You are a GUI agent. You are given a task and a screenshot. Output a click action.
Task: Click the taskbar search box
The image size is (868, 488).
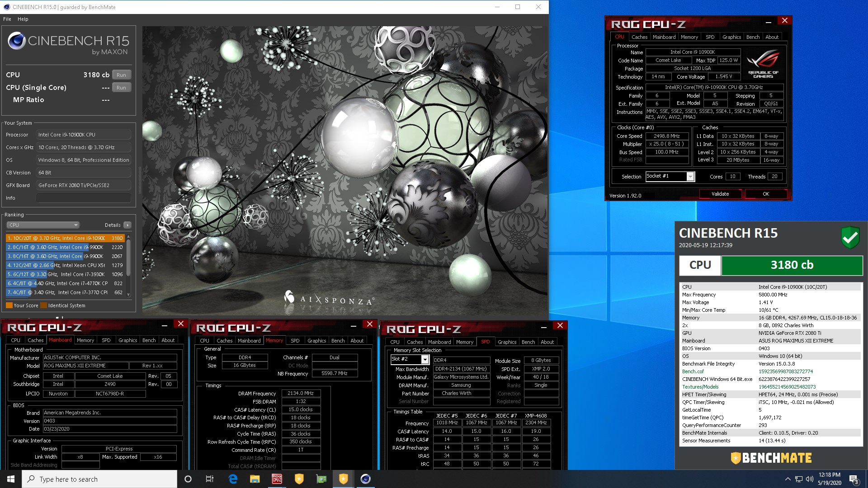coord(99,479)
